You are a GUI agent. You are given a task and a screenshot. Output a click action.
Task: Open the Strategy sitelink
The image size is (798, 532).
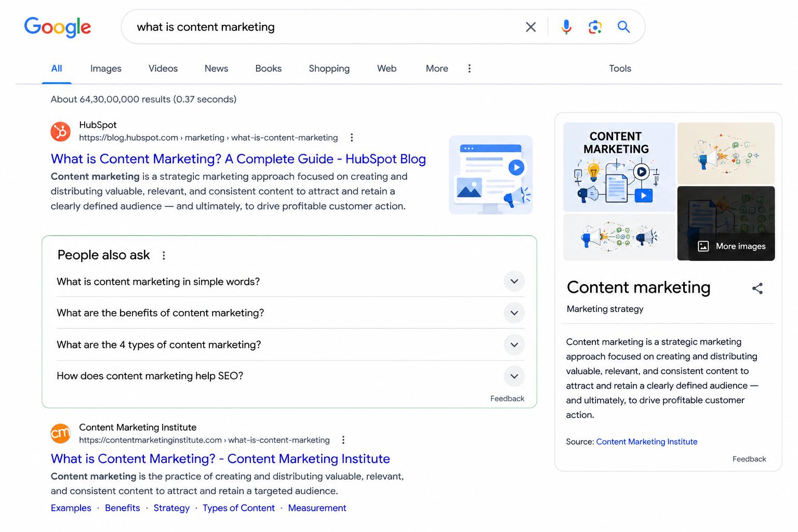click(x=171, y=508)
